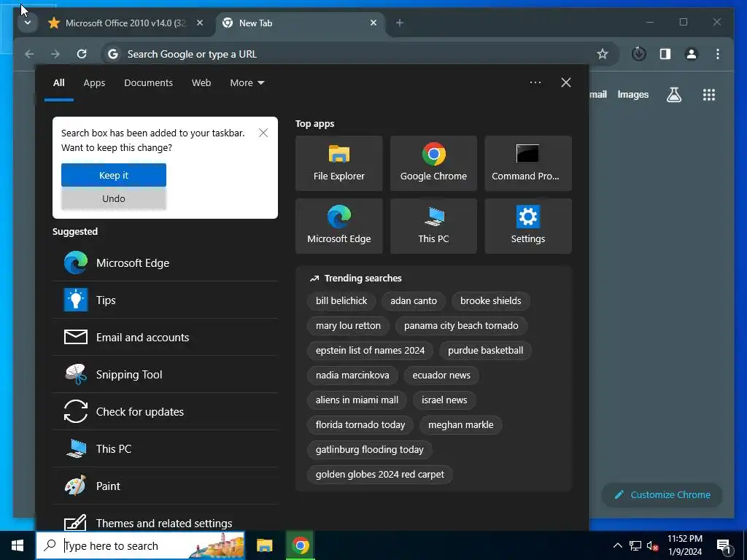
Task: Open Google Images link
Action: click(632, 95)
